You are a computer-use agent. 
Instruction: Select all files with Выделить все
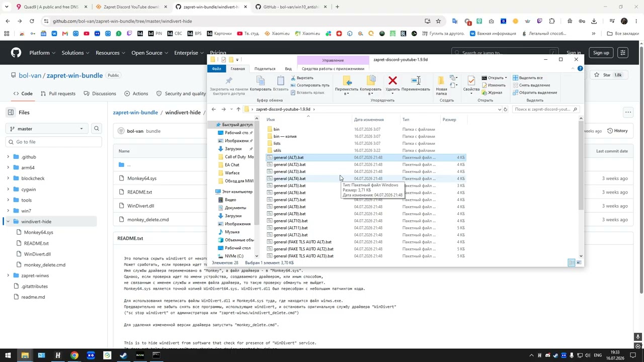click(527, 78)
